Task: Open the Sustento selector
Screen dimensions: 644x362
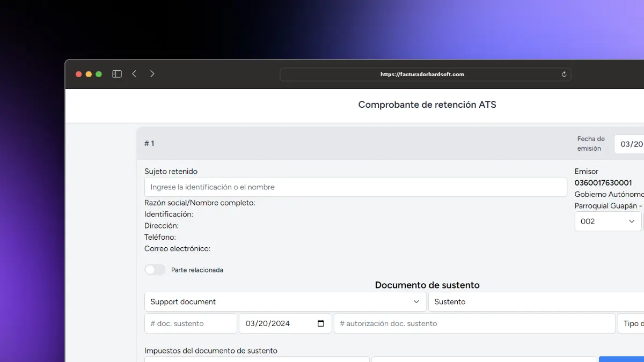Action: pyautogui.click(x=537, y=302)
